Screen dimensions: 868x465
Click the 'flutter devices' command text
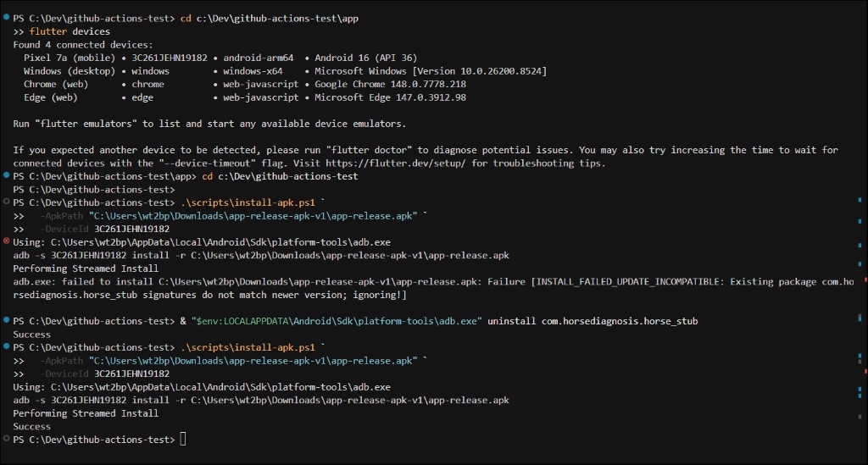(70, 31)
